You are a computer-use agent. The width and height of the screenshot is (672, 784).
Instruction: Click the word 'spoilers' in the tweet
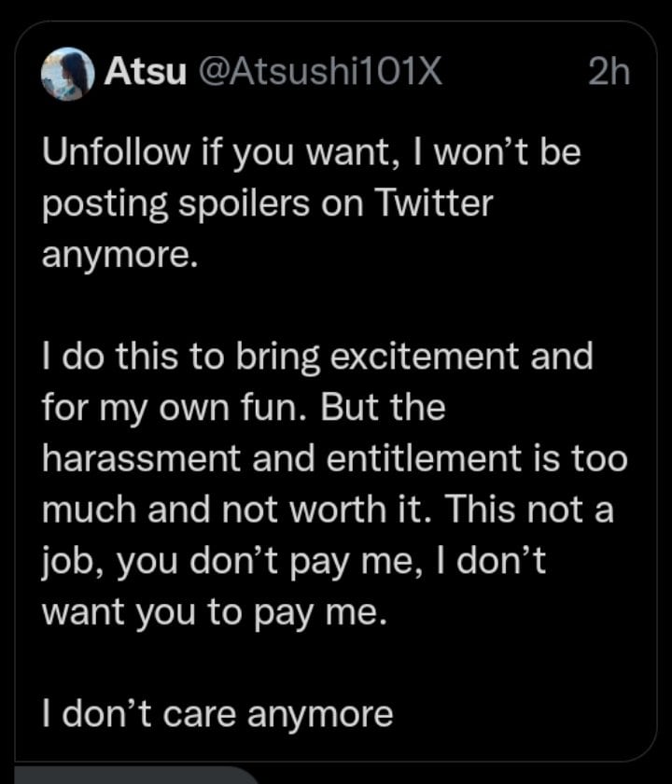[x=244, y=204]
